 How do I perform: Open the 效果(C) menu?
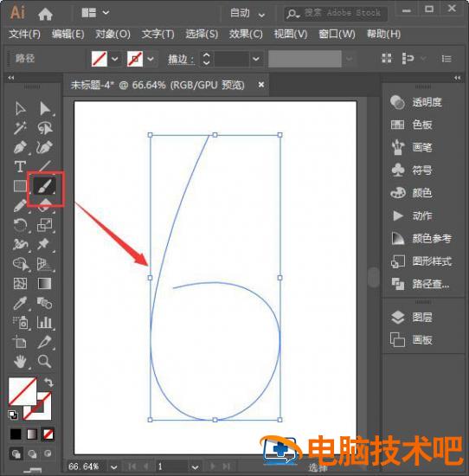pyautogui.click(x=246, y=34)
